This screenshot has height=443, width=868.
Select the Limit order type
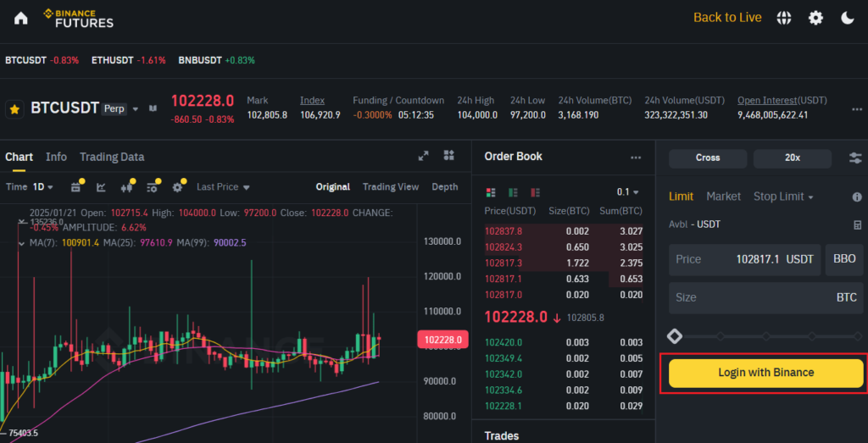pos(681,197)
